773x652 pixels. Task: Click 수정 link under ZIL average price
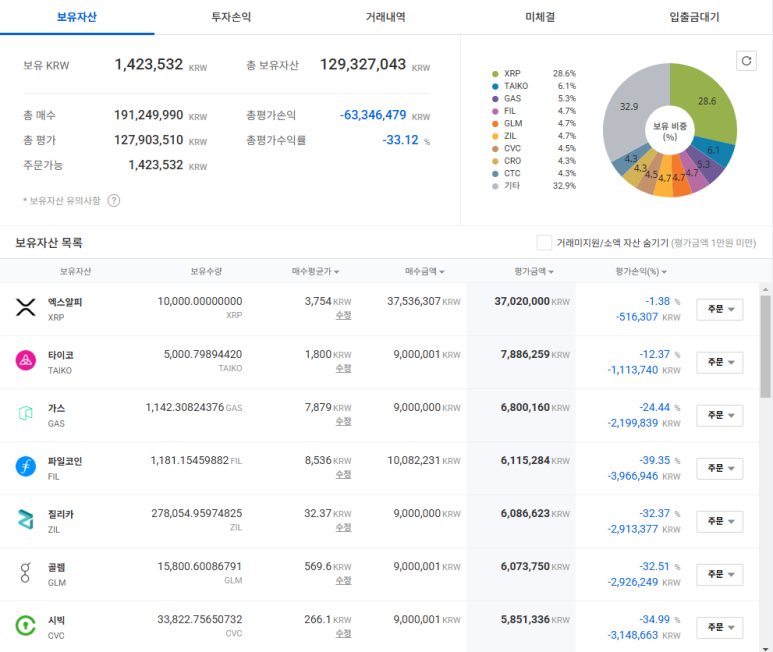(343, 527)
